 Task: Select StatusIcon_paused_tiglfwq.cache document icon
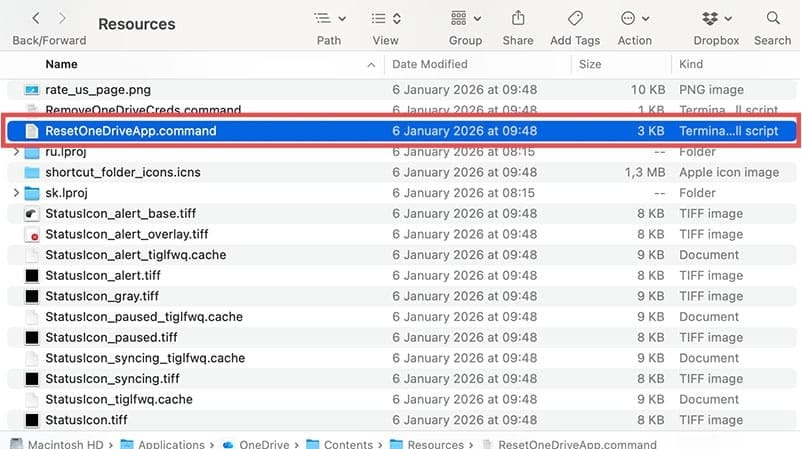32,317
